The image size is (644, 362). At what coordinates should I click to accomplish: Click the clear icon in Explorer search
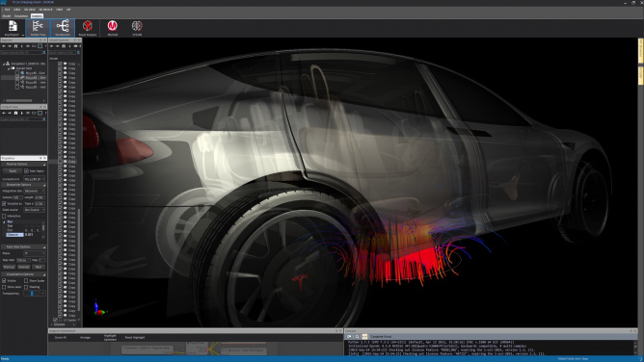coord(43,53)
